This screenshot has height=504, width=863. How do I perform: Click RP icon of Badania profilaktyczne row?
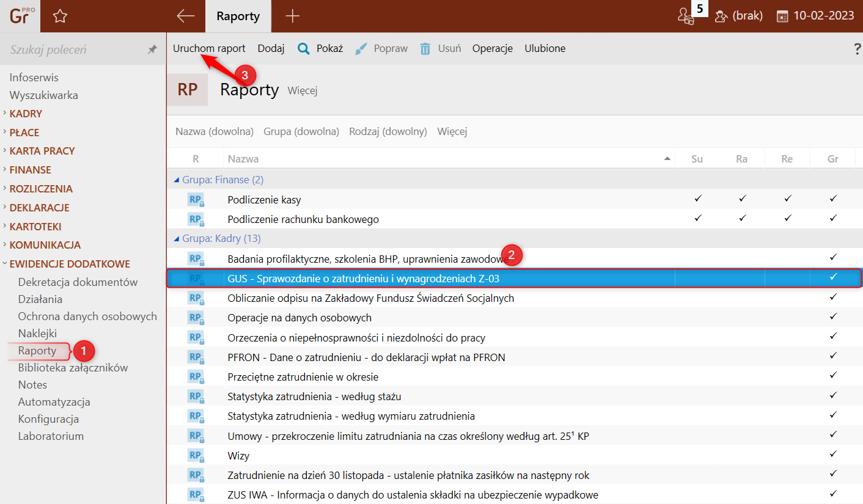coord(196,259)
